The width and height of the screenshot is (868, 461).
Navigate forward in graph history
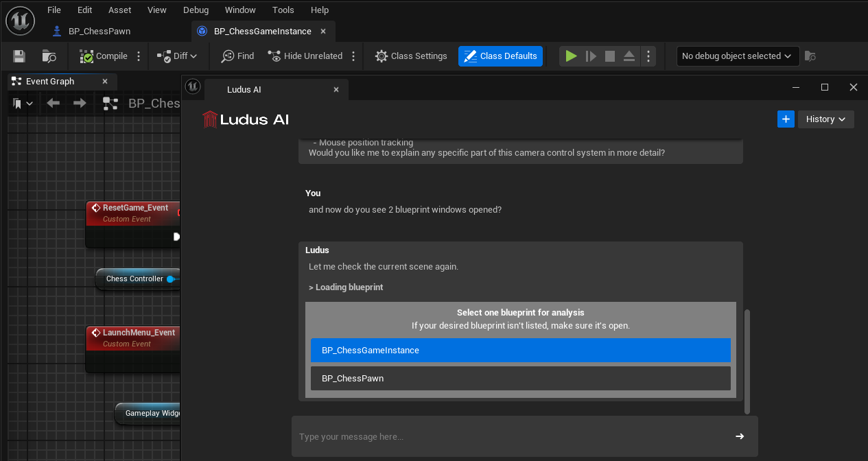(80, 104)
